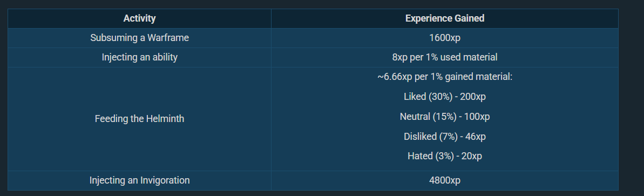Click the Neutral (15%) - 100xp line
Viewport: 644px width, 196px height.
(x=444, y=116)
